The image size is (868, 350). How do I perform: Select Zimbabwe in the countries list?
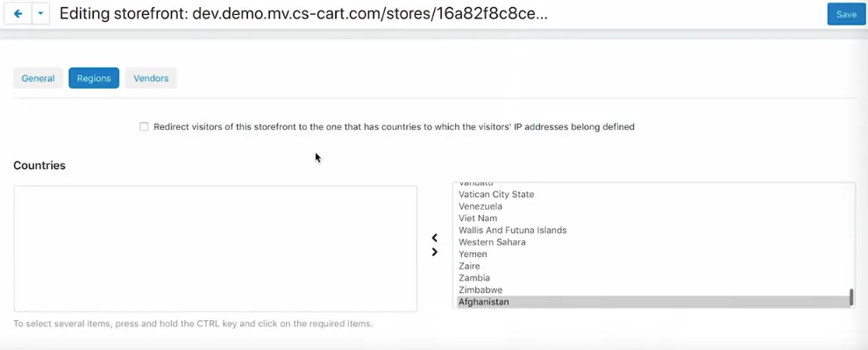653,290
